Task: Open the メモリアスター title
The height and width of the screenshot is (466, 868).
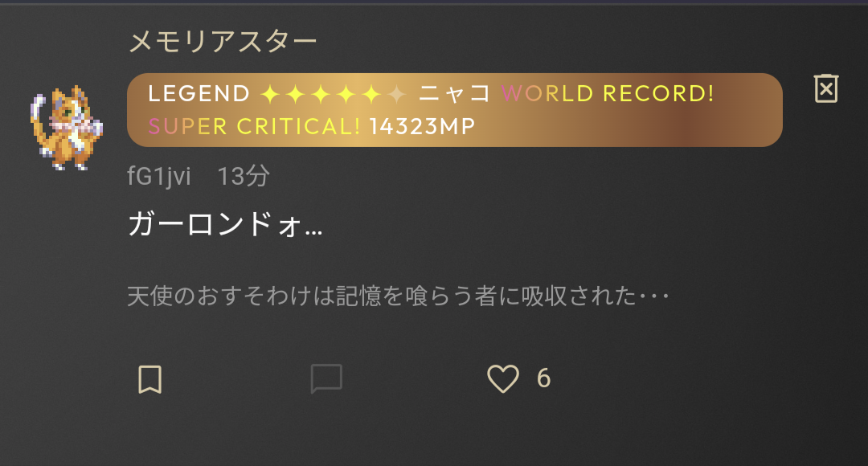Action: [223, 42]
